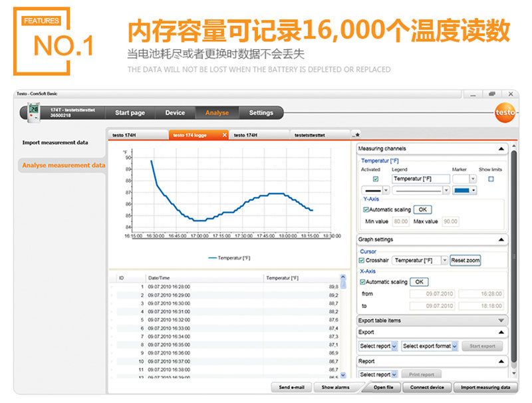
Task: Click the Print report button
Action: point(422,374)
